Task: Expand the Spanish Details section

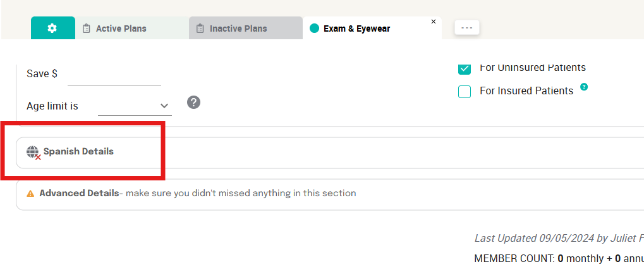Action: (x=78, y=152)
